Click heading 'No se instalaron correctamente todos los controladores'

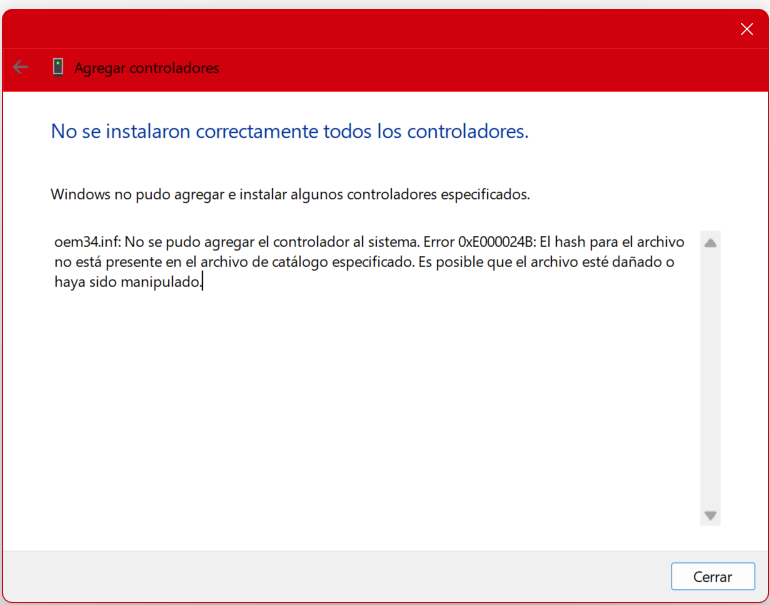(x=290, y=131)
